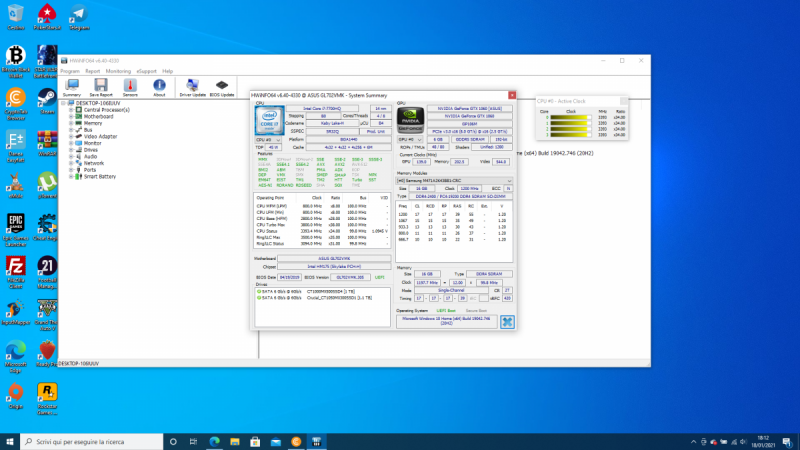Click the BIOS Update chip icon

click(222, 86)
